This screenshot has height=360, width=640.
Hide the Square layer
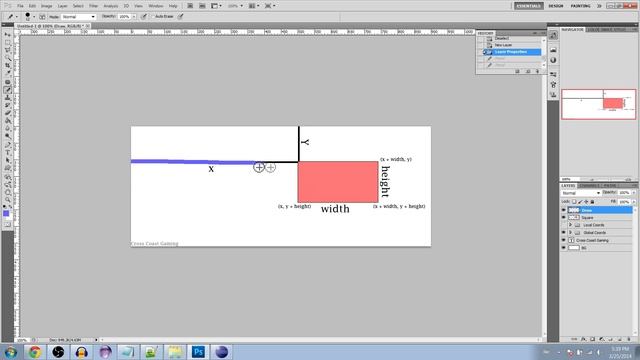tap(564, 218)
